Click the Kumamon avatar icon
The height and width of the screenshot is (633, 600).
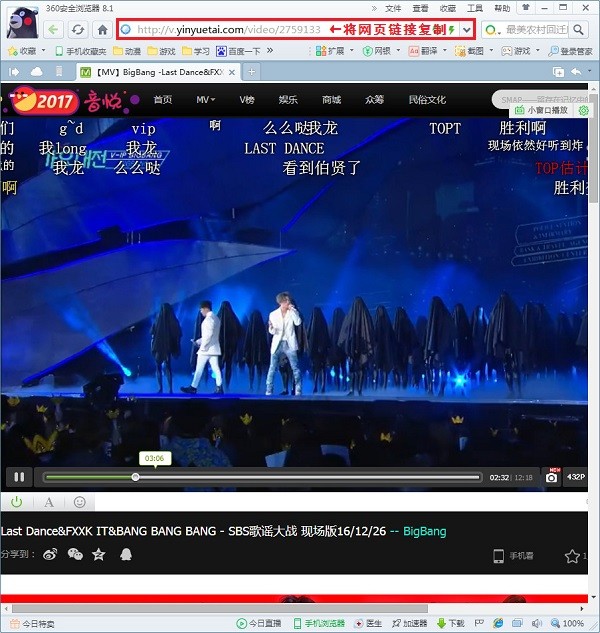point(23,23)
